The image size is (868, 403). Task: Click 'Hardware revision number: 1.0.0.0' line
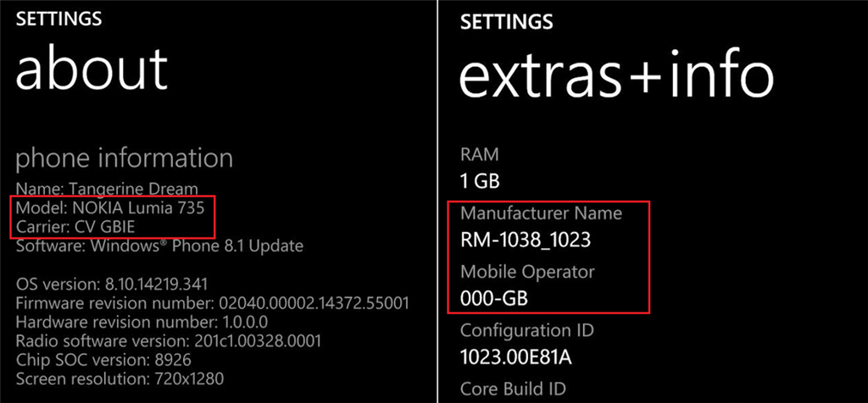pyautogui.click(x=142, y=322)
